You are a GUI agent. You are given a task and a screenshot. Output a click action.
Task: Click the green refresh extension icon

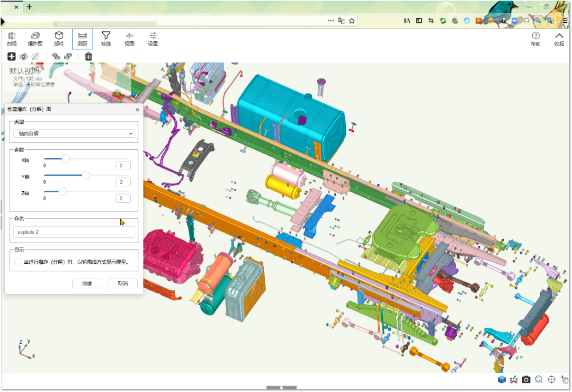pyautogui.click(x=443, y=21)
